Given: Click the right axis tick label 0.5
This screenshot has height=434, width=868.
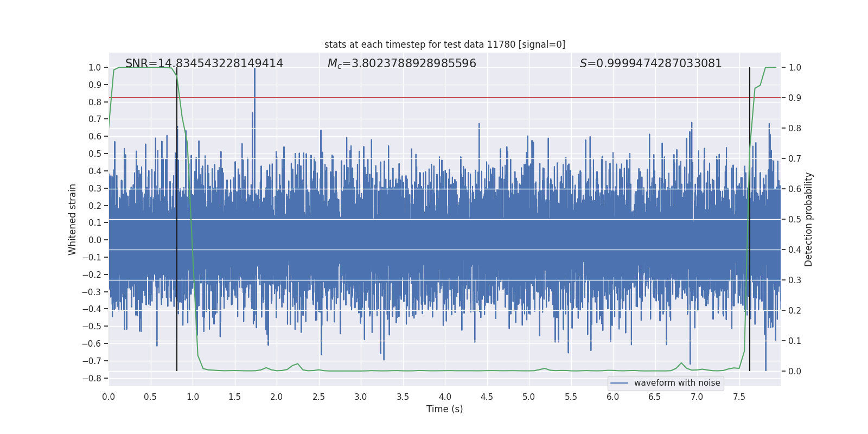Looking at the screenshot, I should 795,219.
